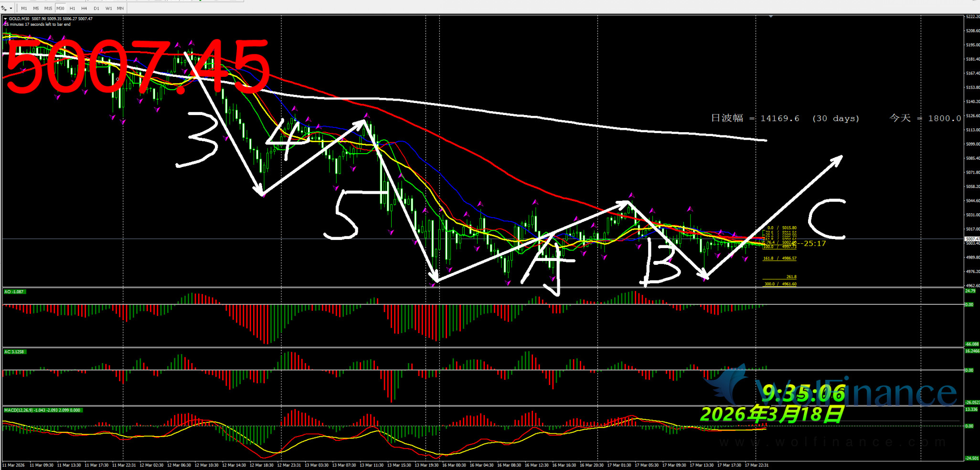This screenshot has height=470, width=980.
Task: Click the chart template icon in toolbar
Action: [x=4, y=8]
